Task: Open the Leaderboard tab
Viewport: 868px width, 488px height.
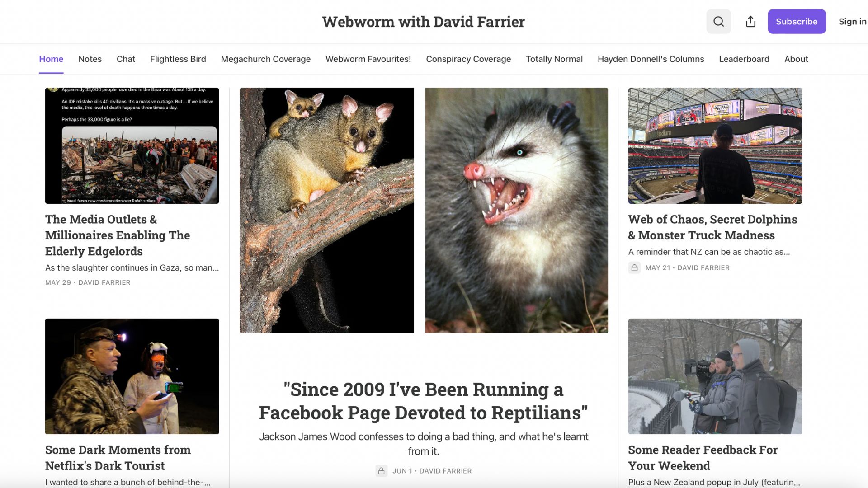Action: [x=744, y=59]
